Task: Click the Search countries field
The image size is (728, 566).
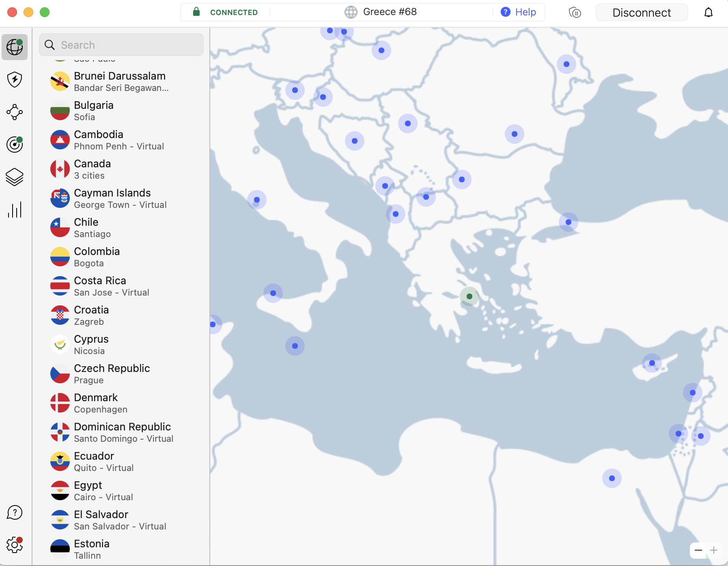Action: [x=121, y=45]
